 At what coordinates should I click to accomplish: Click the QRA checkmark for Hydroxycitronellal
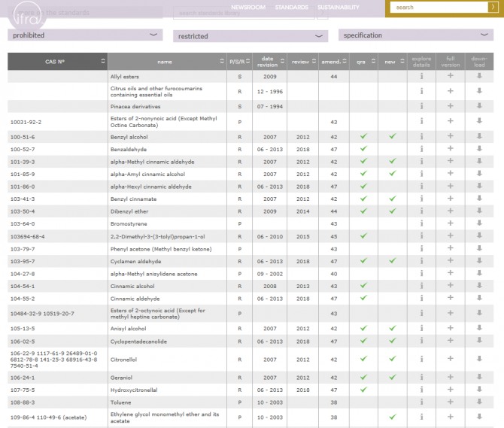[363, 390]
